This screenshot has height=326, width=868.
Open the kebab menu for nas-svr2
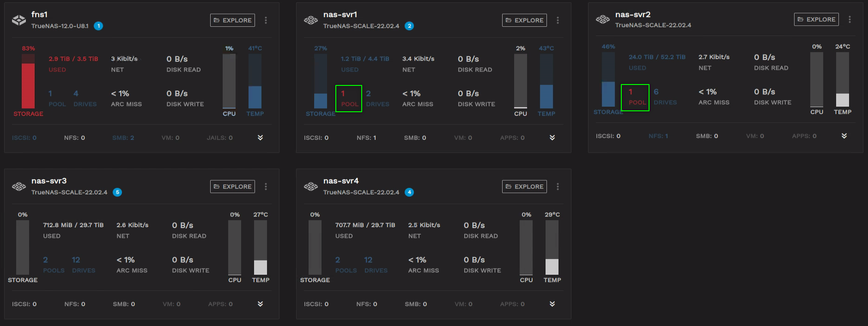click(x=850, y=19)
